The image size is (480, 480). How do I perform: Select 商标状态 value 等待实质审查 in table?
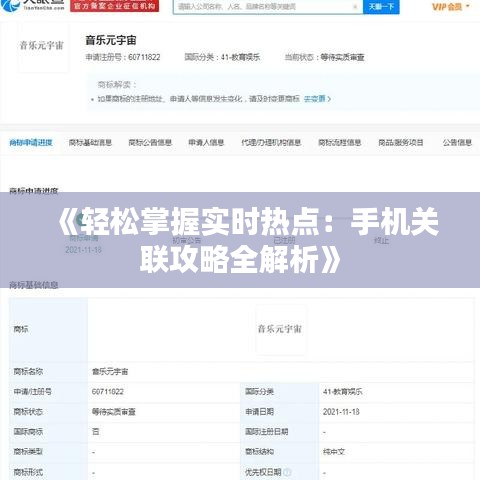(x=114, y=412)
